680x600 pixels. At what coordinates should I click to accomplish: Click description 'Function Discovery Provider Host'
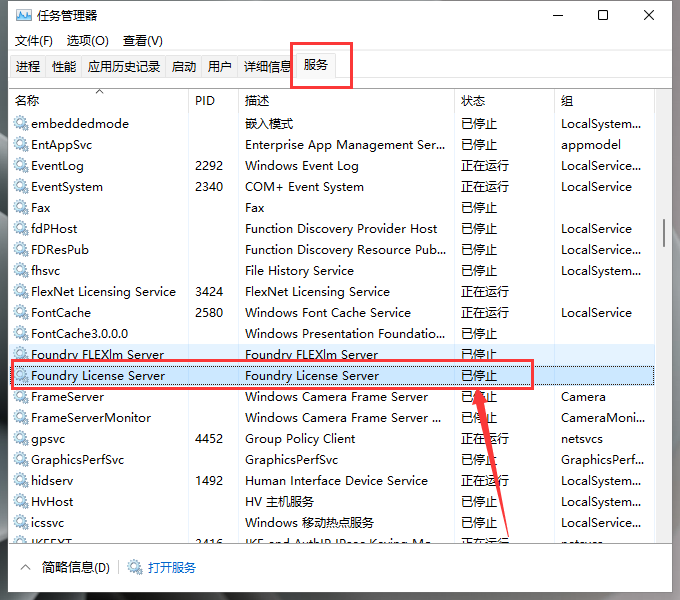(x=341, y=228)
